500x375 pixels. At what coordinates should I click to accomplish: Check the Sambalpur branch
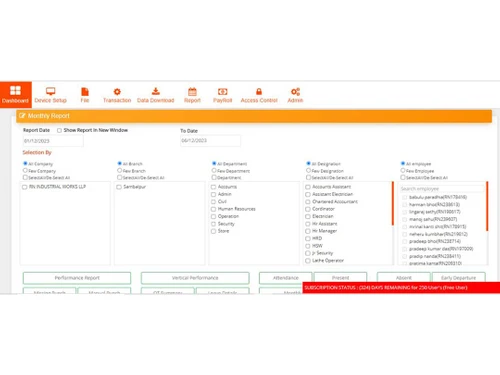tap(119, 187)
